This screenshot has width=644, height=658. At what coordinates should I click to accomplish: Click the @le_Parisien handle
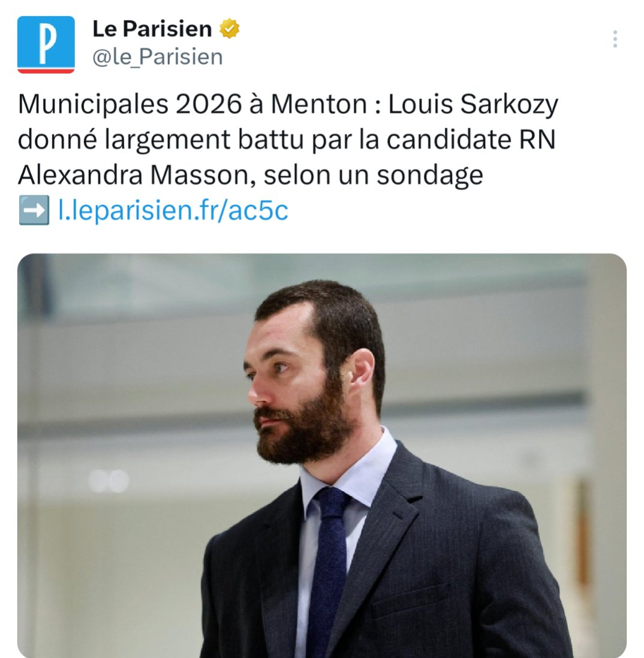(158, 57)
